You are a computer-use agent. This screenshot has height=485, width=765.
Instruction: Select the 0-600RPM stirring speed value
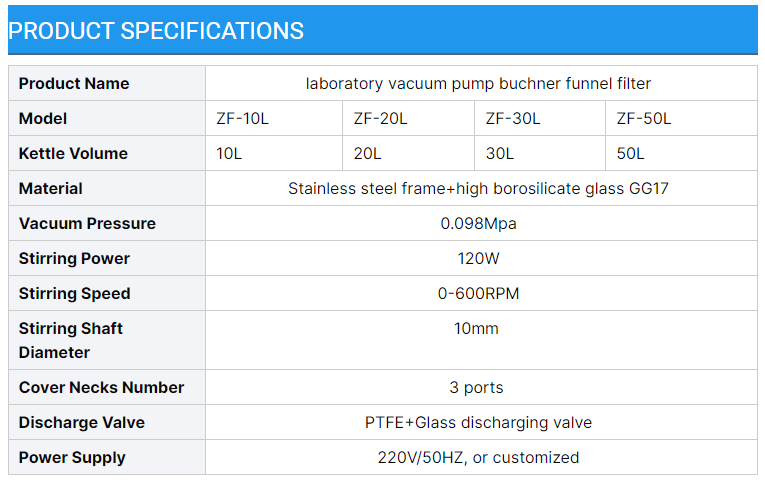coord(478,294)
